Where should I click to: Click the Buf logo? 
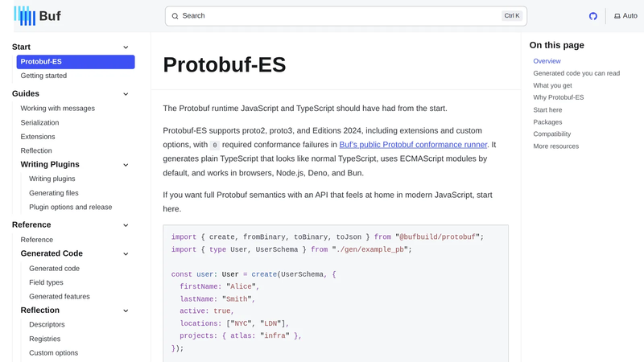[37, 16]
